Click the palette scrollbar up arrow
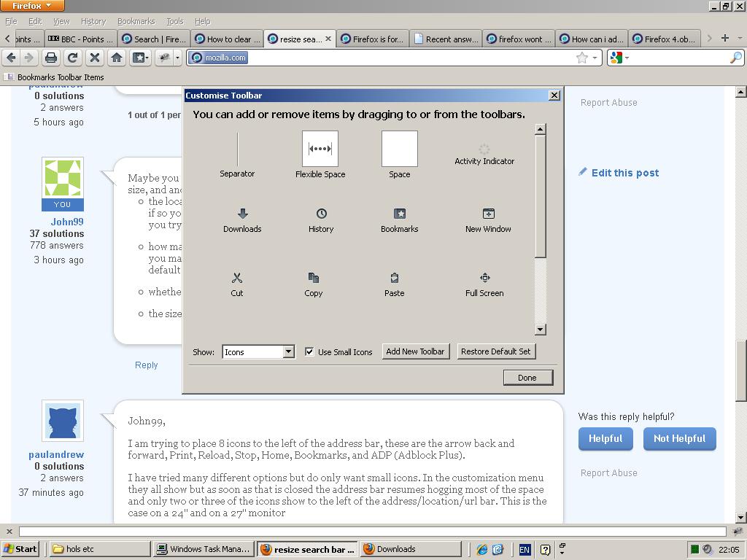 click(541, 129)
